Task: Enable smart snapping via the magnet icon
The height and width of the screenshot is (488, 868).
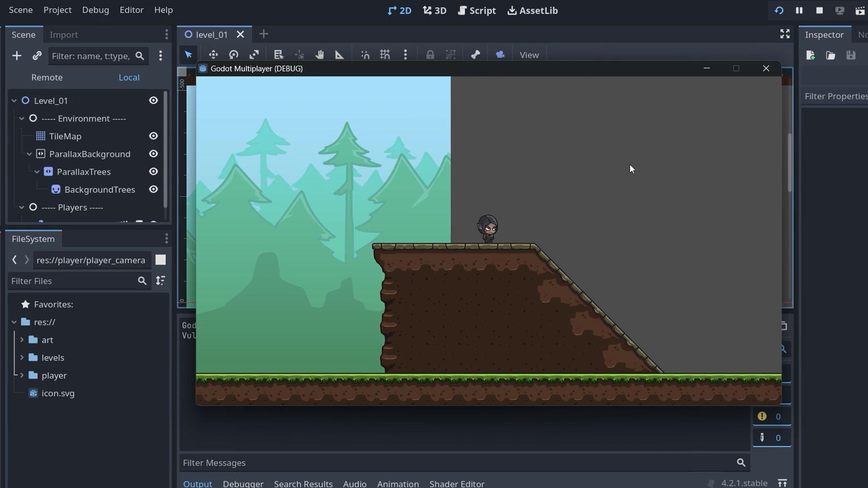Action: [365, 55]
